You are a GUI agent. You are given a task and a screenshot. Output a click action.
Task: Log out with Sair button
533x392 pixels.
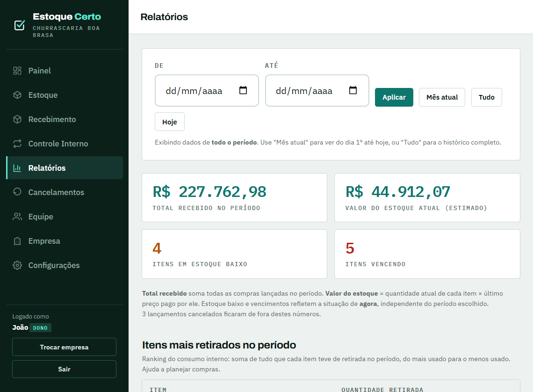point(64,369)
